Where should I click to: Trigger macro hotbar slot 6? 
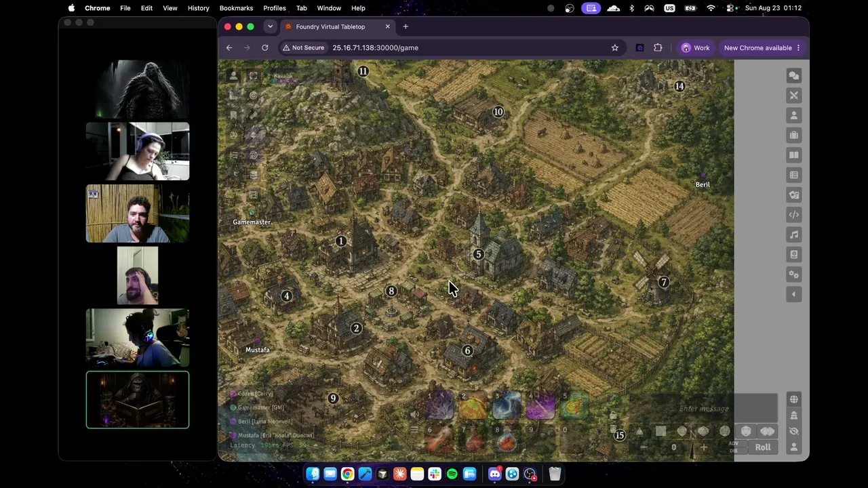[x=439, y=439]
